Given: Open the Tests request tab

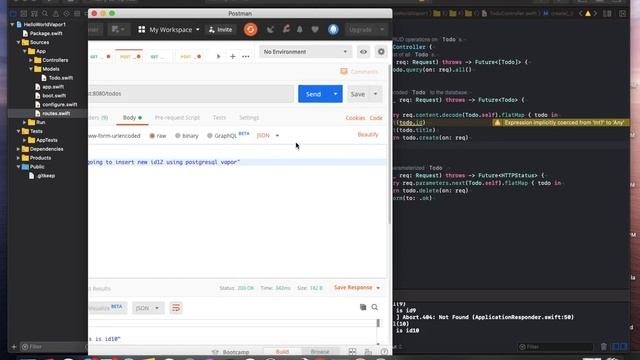Looking at the screenshot, I should tap(219, 118).
